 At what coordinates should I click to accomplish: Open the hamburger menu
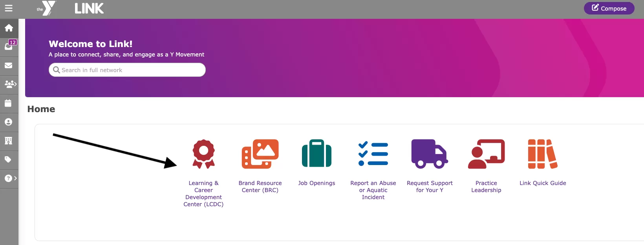9,8
